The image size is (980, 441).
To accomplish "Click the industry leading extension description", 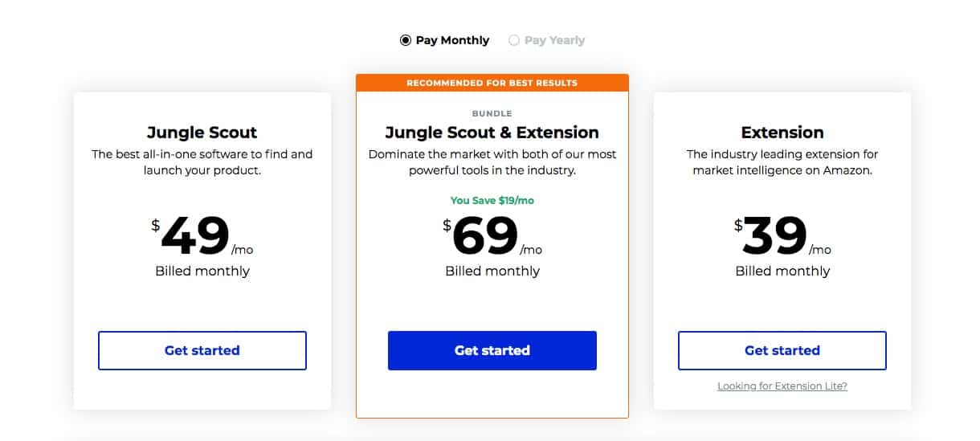I will pos(782,162).
